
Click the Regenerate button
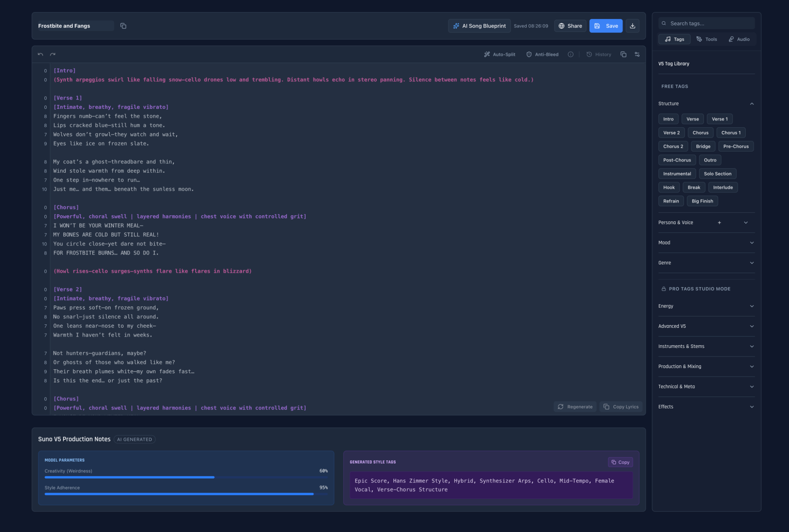575,406
